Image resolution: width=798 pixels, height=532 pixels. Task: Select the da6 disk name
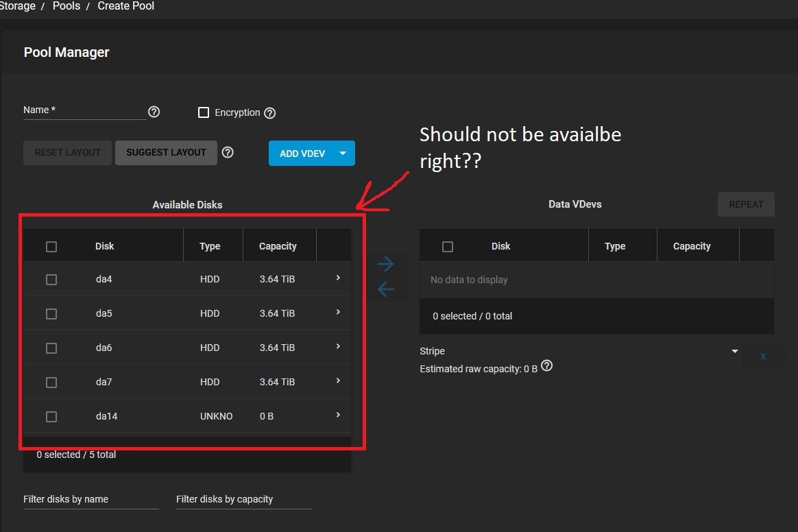coord(104,348)
